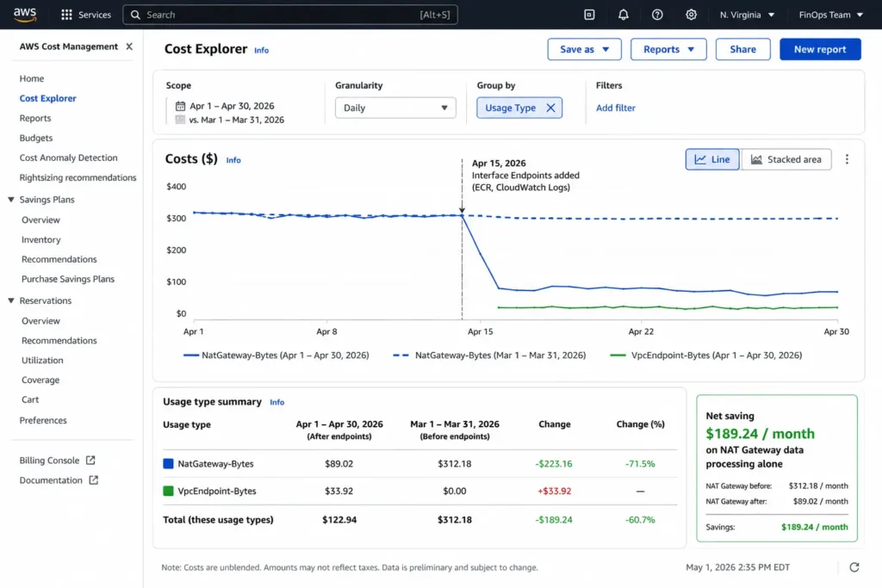Toggle the comparison period checkbox for Mar 1 – Mar 31
The image size is (882, 588).
click(x=180, y=120)
